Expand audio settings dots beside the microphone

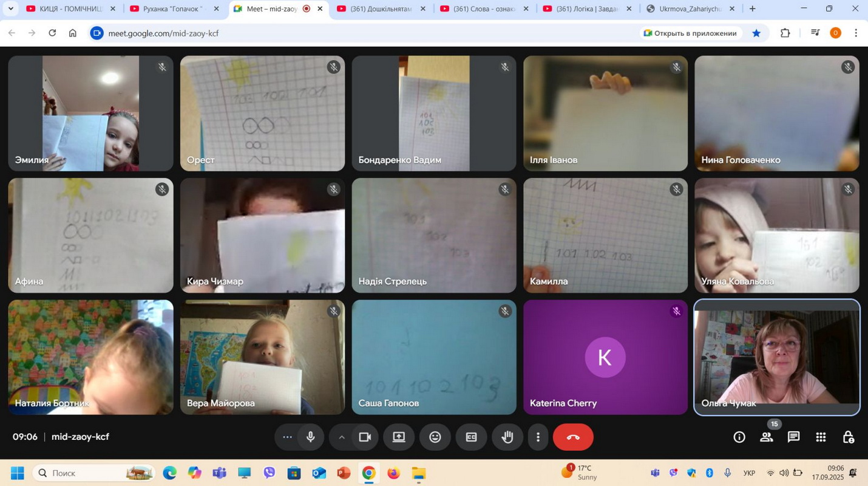pyautogui.click(x=288, y=437)
